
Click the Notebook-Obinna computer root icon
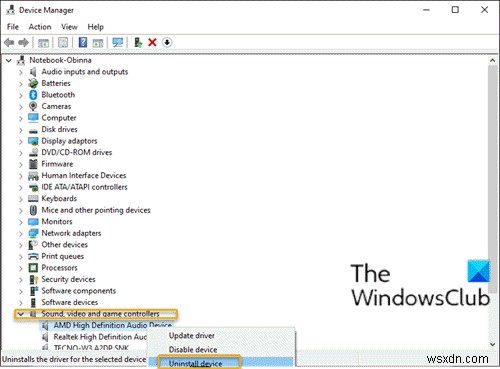pos(21,60)
